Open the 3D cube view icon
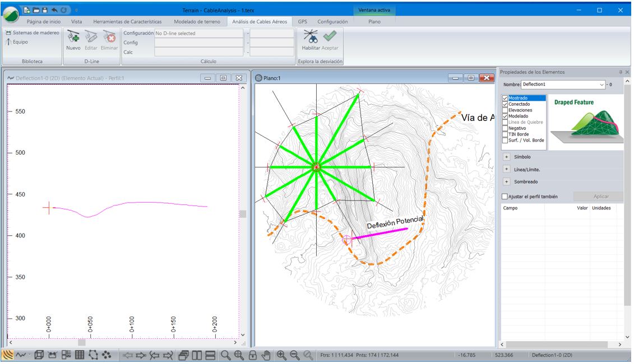 point(39,354)
